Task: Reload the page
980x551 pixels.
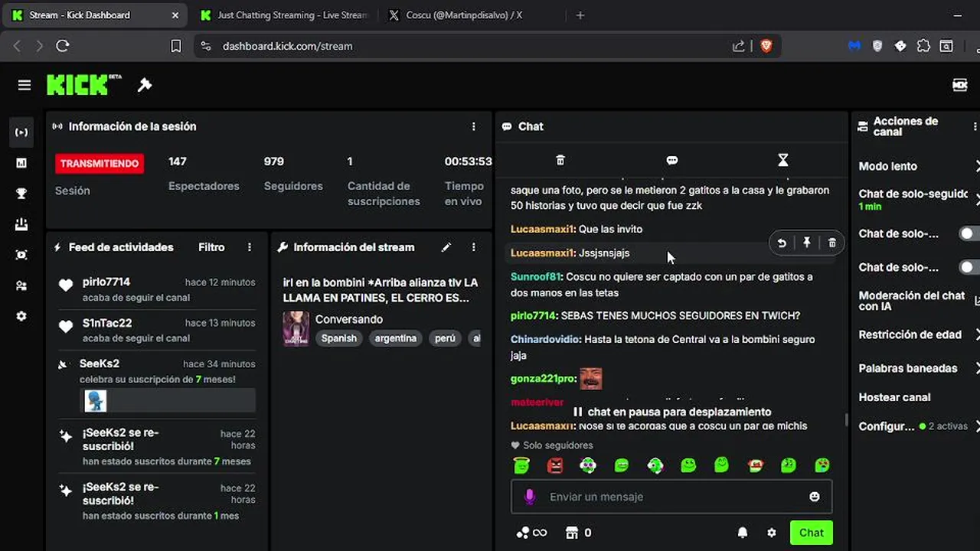Action: [x=63, y=46]
